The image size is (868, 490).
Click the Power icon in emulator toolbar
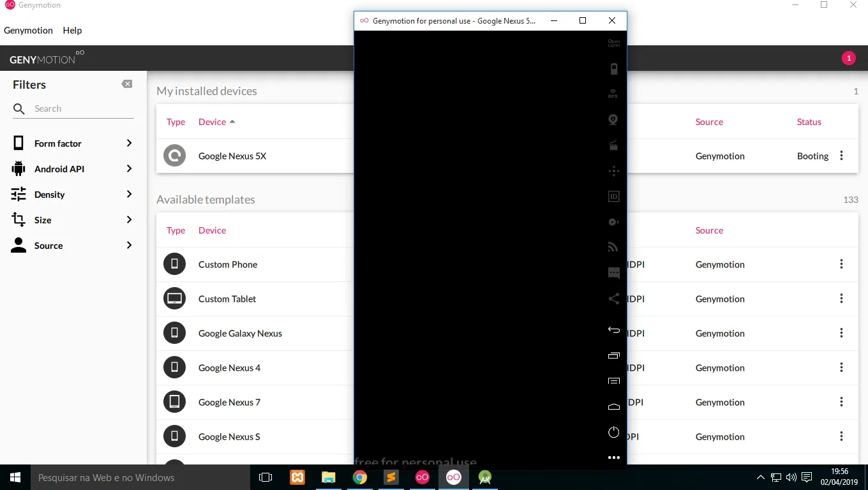pyautogui.click(x=614, y=432)
